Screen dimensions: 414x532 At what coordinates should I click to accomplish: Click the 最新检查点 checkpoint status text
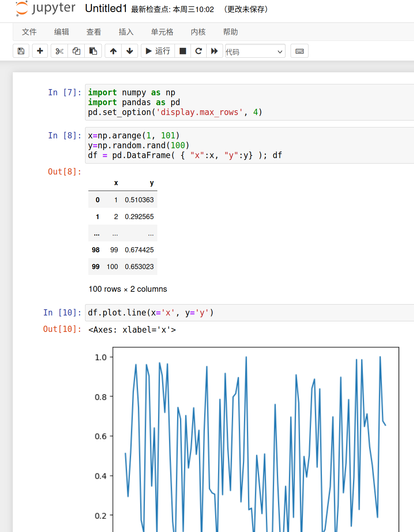(173, 9)
